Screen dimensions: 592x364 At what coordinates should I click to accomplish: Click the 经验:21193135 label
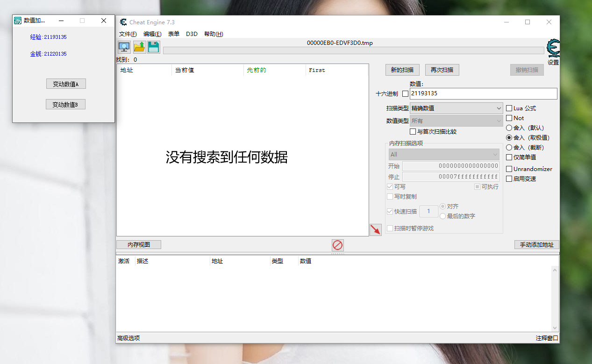[x=49, y=37]
